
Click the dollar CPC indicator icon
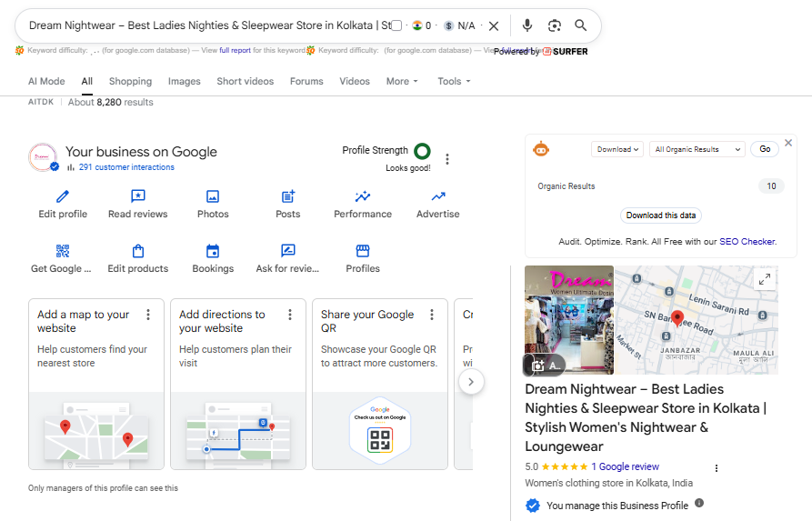[x=448, y=25]
